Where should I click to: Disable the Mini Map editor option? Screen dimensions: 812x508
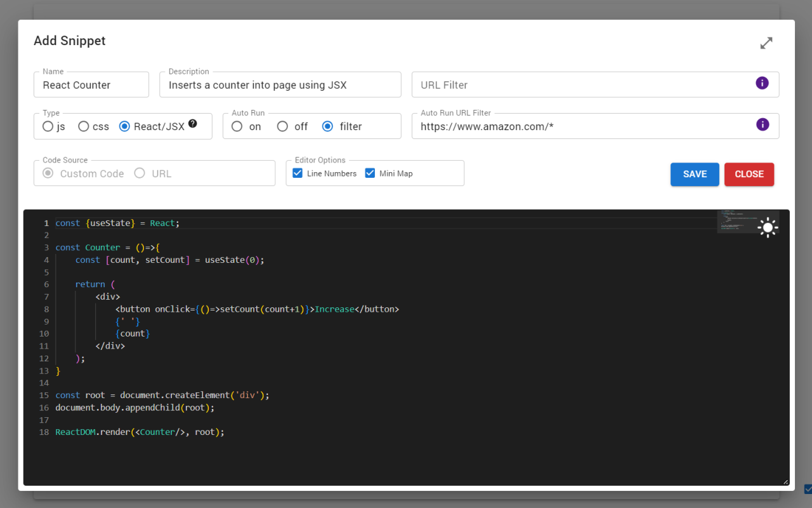click(x=370, y=173)
